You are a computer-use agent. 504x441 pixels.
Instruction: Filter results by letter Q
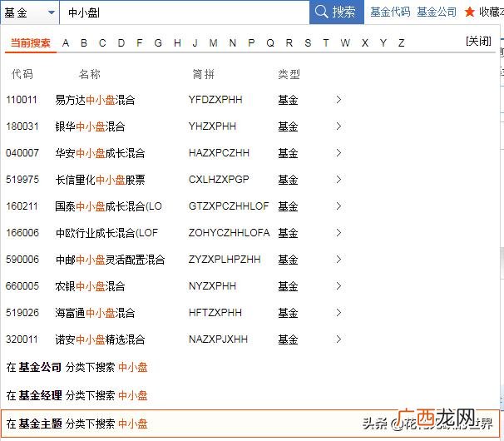[270, 42]
